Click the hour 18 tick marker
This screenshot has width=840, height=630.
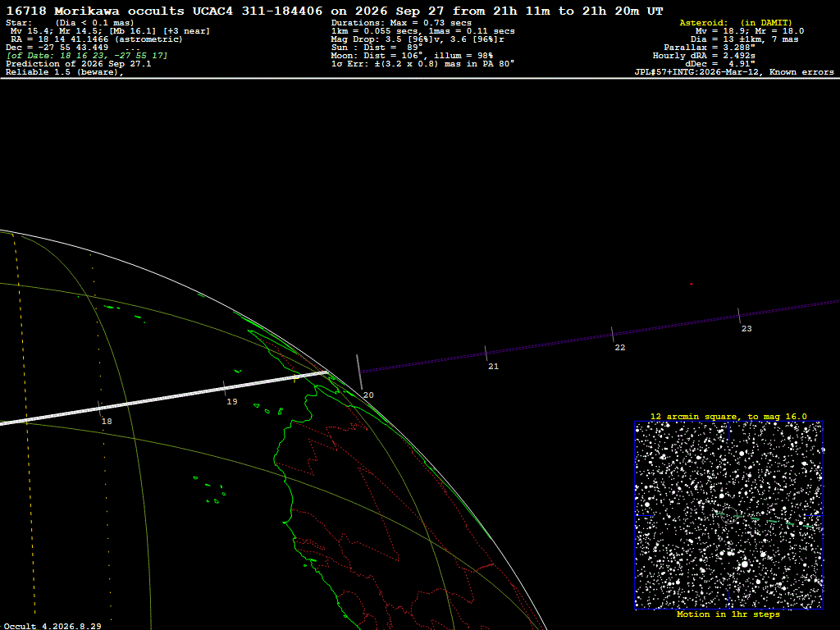point(99,408)
